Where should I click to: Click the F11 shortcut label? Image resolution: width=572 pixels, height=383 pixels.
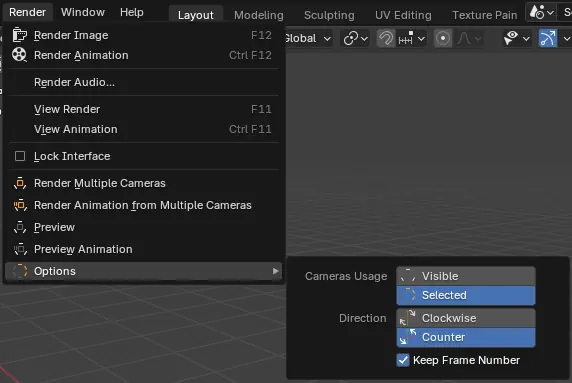pyautogui.click(x=261, y=109)
